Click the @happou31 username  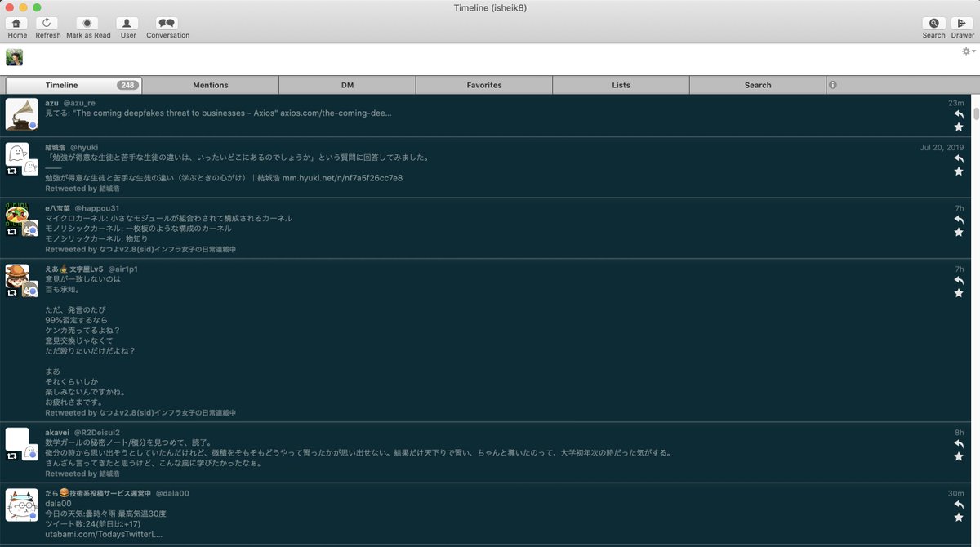point(97,208)
